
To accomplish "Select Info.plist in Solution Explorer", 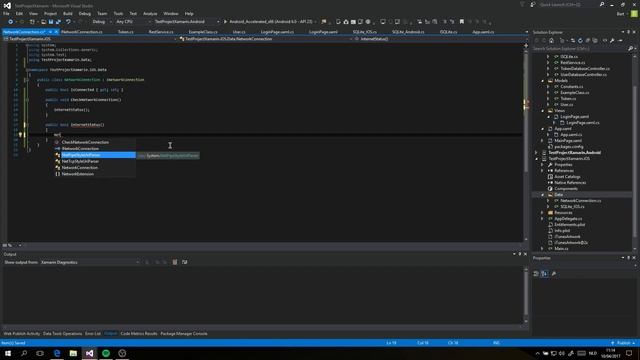I will [x=562, y=231].
